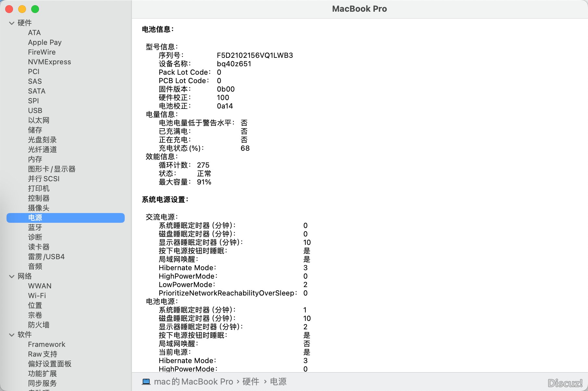Select 并行 SCSI in the sidebar
Screen dimensions: 588x391
click(44, 179)
